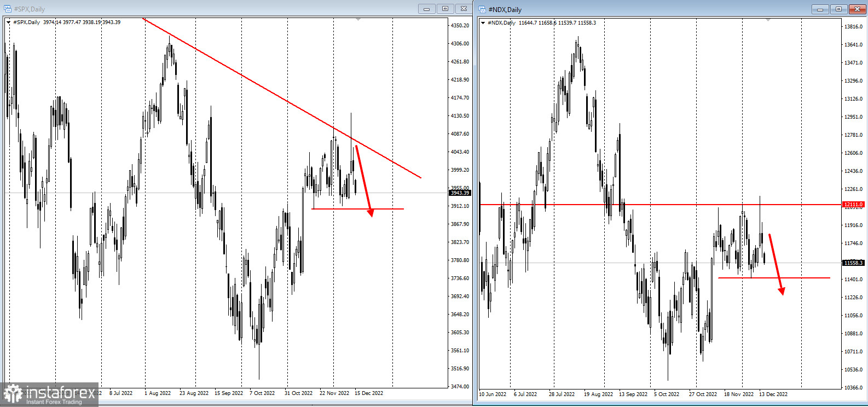This screenshot has width=868, height=407.
Task: Click date 13 Dec 2022 on NDX axis
Action: pos(773,394)
